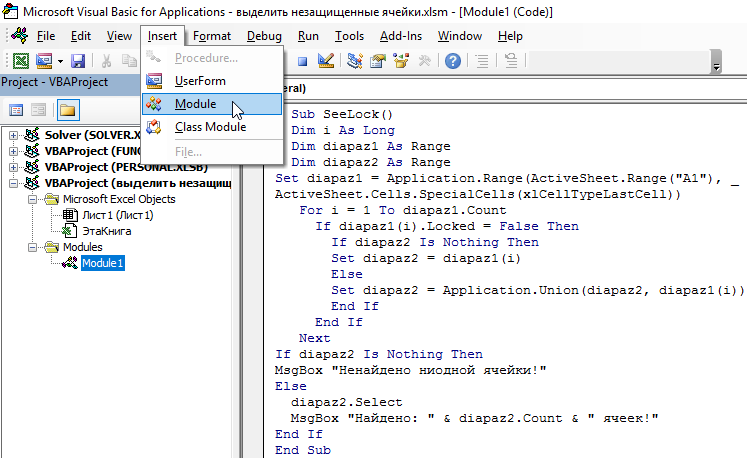The image size is (747, 458).
Task: Open Object Browser toolbar icon
Action: click(400, 61)
